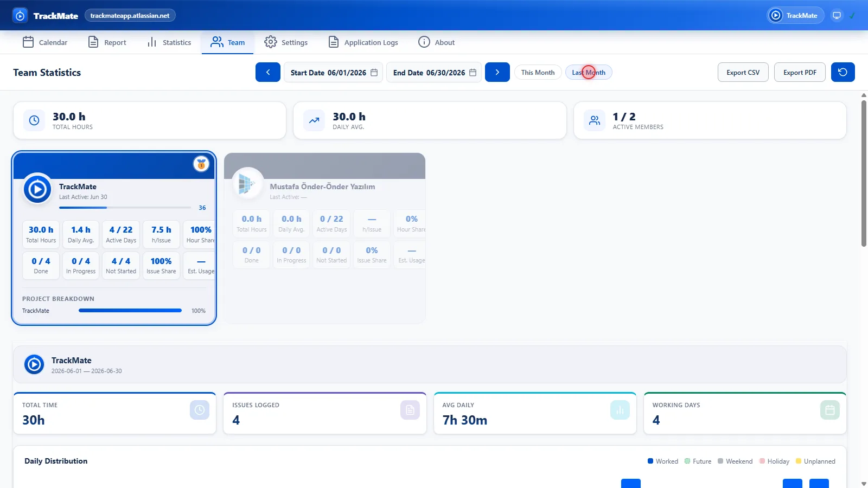Click the trend icon on Daily Avg card
The width and height of the screenshot is (868, 488).
(x=314, y=120)
